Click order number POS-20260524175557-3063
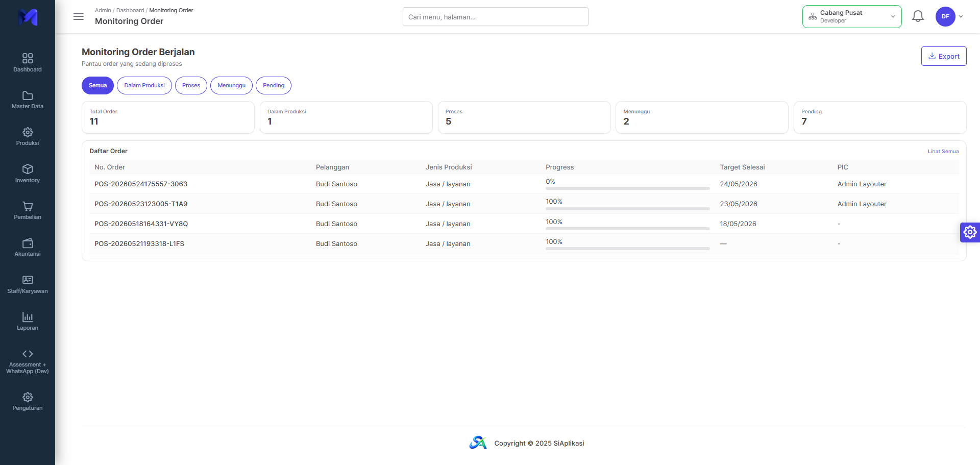This screenshot has width=980, height=465. click(x=141, y=184)
